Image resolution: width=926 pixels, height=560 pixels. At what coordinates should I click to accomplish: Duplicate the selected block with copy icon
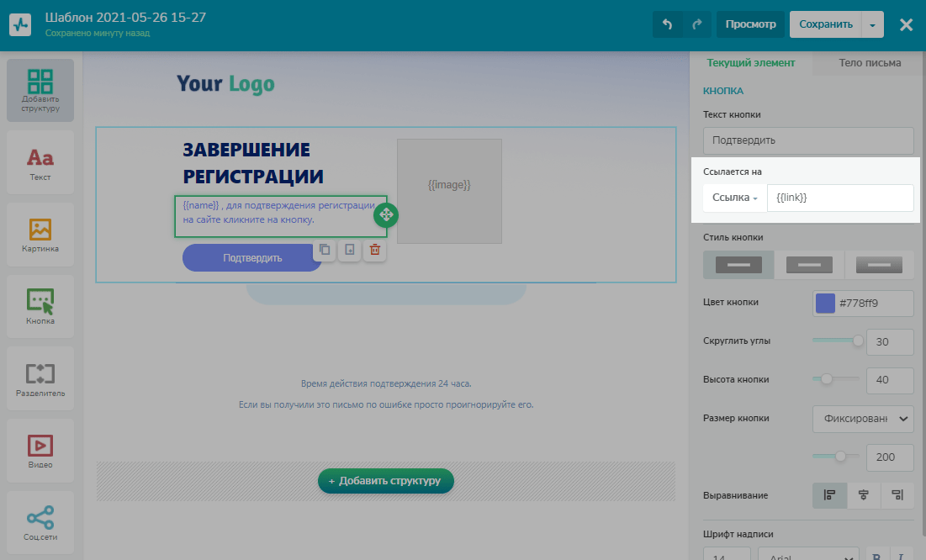tap(325, 250)
